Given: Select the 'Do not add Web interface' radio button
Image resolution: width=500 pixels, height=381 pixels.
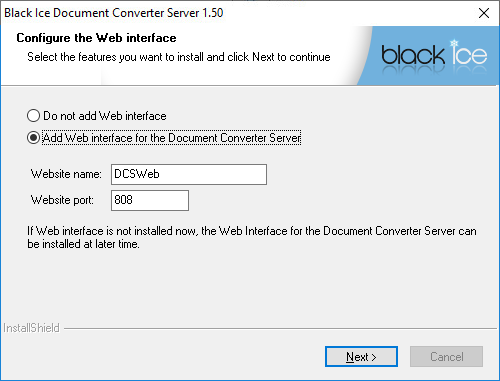Looking at the screenshot, I should (x=33, y=116).
